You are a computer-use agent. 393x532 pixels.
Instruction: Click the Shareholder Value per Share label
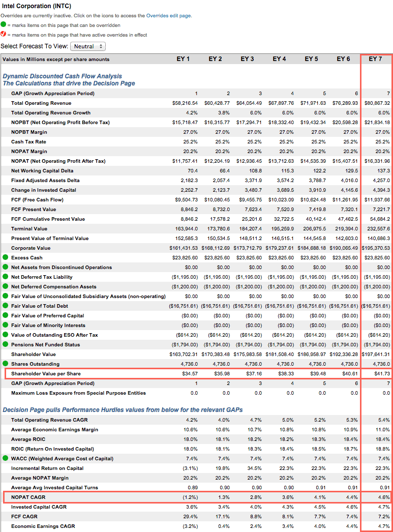pyautogui.click(x=46, y=373)
